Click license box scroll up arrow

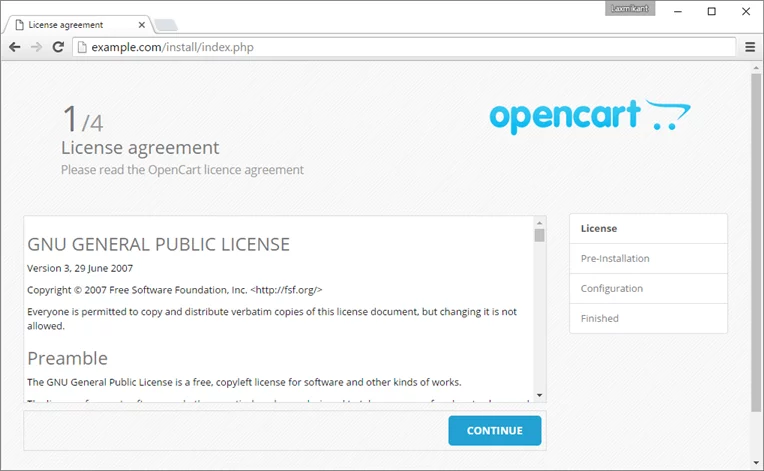point(539,223)
